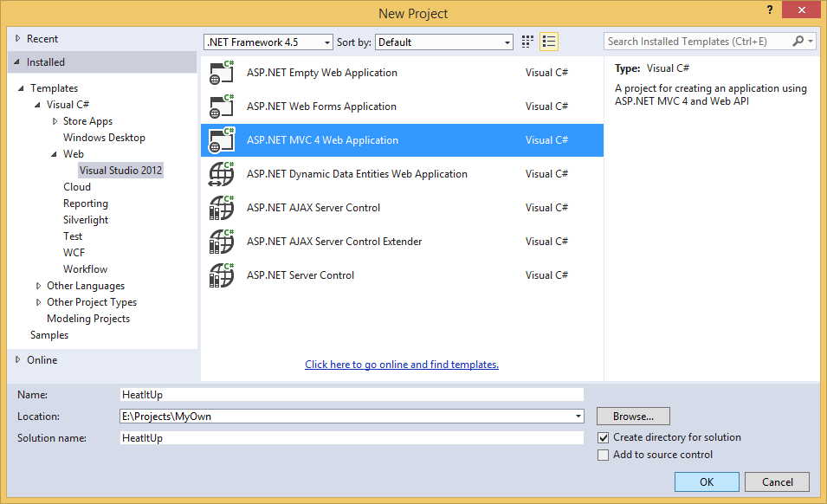Click the Cancel button
827x504 pixels.
click(777, 481)
